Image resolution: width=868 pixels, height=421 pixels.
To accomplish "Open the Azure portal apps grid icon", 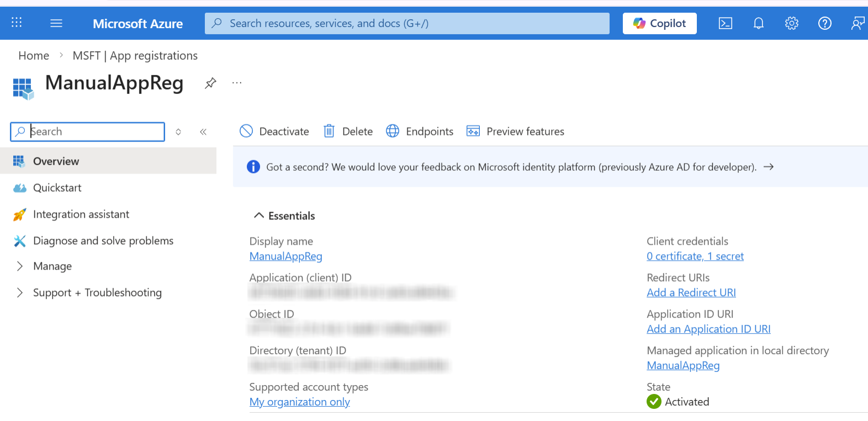I will [x=17, y=23].
